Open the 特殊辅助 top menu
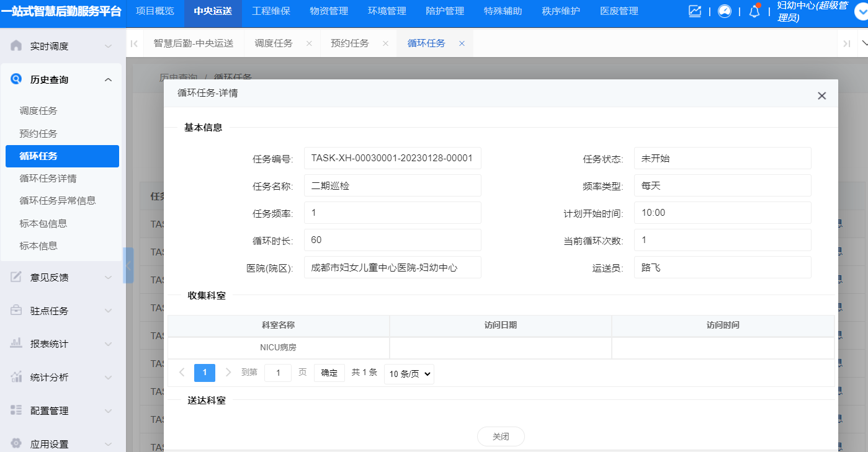The height and width of the screenshot is (452, 868). [x=503, y=11]
